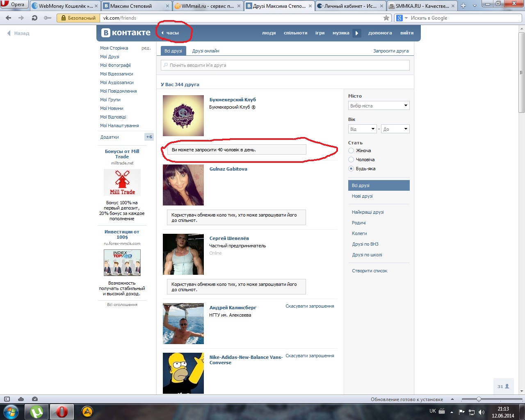Viewport: 525px width, 420px height.
Task: Open a new tab with the plus button
Action: click(463, 6)
